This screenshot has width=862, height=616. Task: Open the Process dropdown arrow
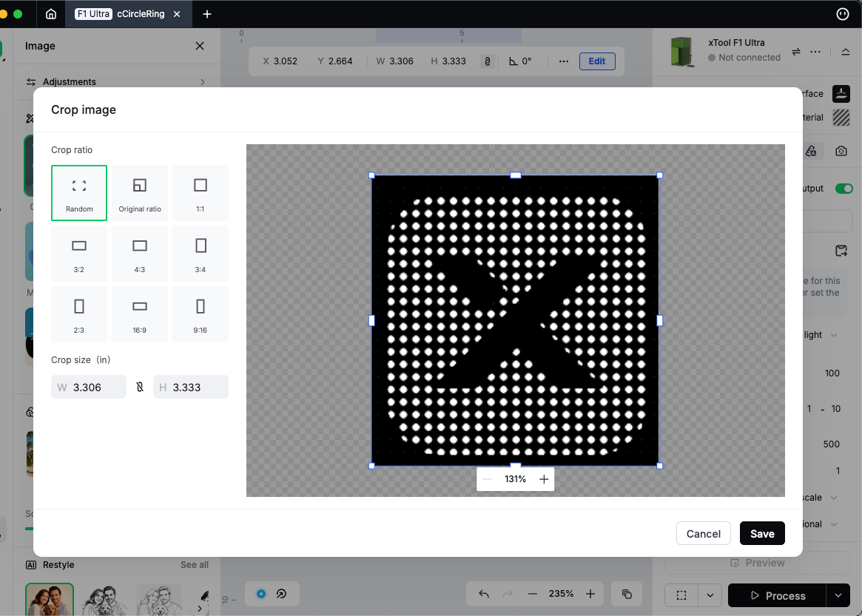[838, 595]
